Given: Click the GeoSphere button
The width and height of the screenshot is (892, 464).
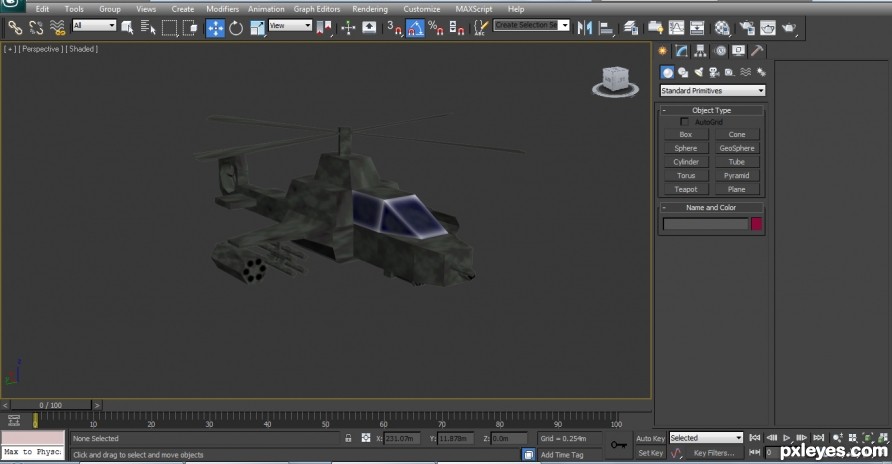Looking at the screenshot, I should 737,148.
